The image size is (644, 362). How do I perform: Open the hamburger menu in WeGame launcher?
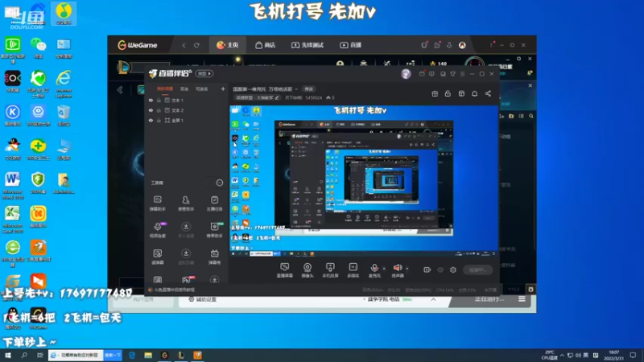pyautogui.click(x=522, y=299)
